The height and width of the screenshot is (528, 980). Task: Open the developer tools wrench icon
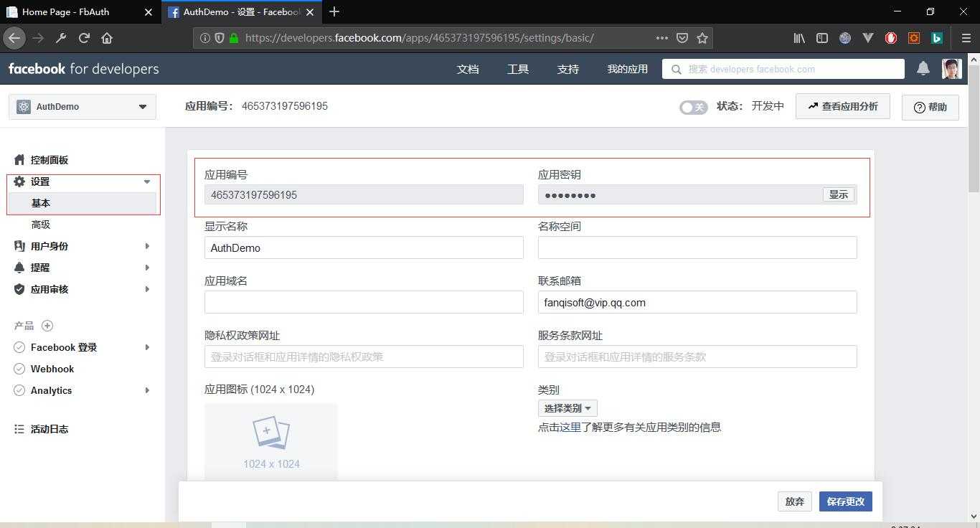(61, 38)
